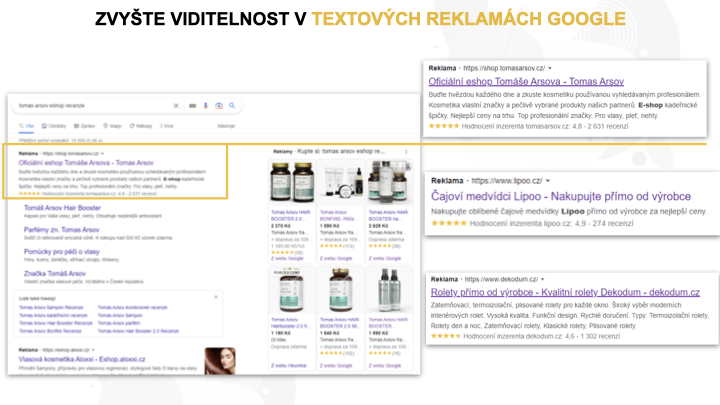Select the 'Vše' results tab
This screenshot has height=405, width=720.
(x=27, y=126)
